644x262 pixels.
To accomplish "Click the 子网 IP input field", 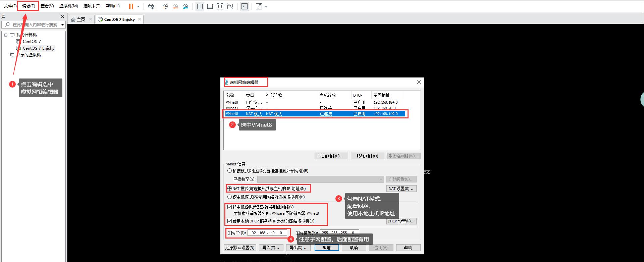I will point(267,233).
